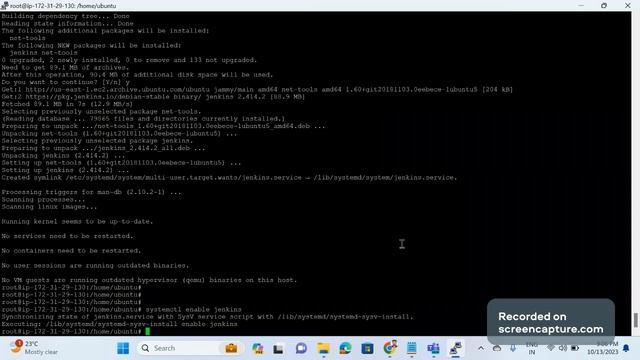640x360 pixels.
Task: Click the terminal vertical scrollbar thumb
Action: coord(635,320)
